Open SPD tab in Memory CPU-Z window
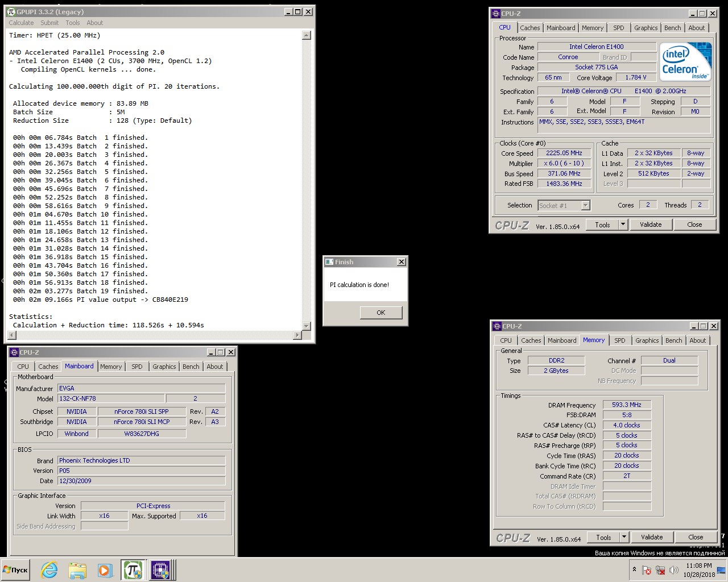Image resolution: width=728 pixels, height=582 pixels. [x=620, y=340]
